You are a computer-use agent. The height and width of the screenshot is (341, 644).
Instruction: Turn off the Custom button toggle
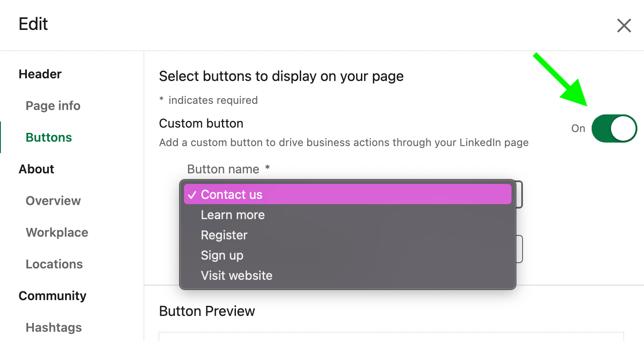(x=614, y=128)
